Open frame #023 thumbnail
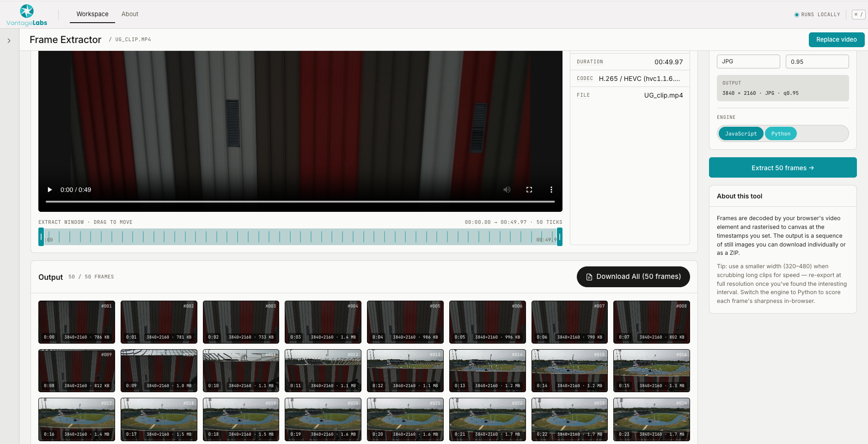The width and height of the screenshot is (868, 444). 569,419
